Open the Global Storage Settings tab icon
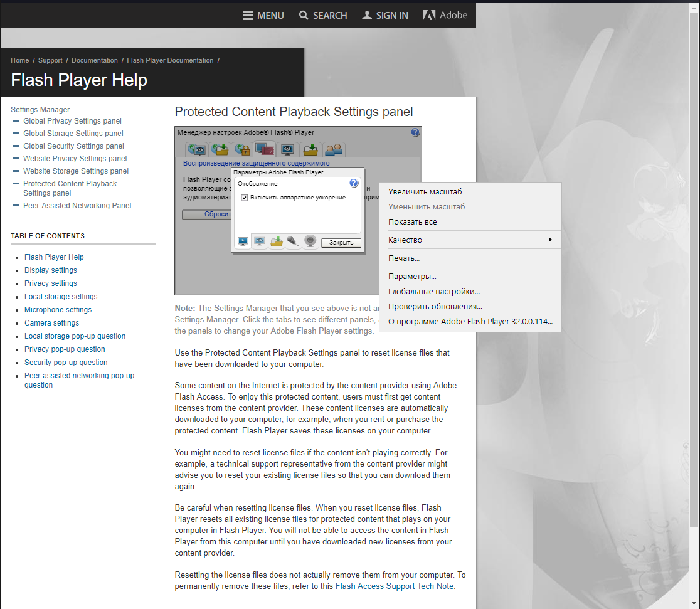 point(220,149)
